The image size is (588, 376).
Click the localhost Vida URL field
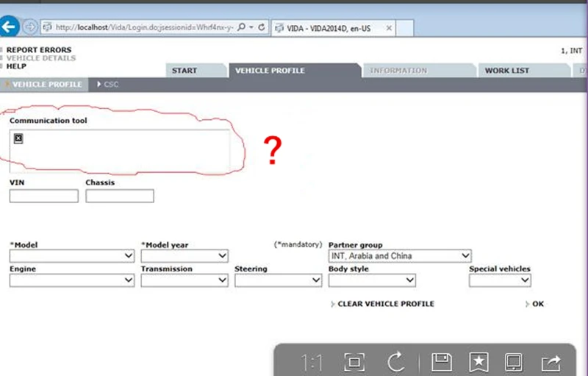click(144, 27)
